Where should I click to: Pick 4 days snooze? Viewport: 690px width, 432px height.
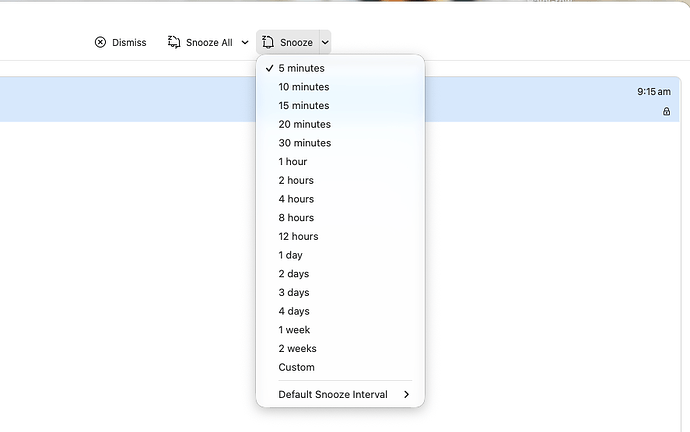(x=340, y=311)
